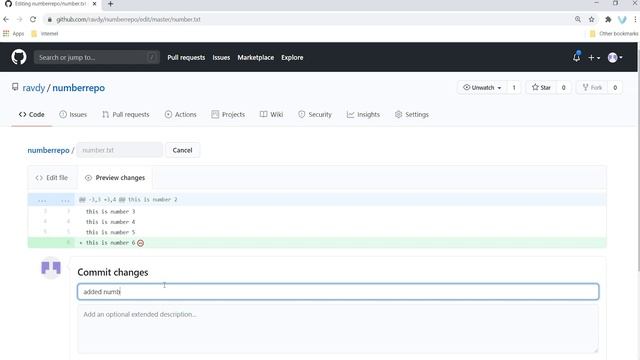Screen dimensions: 640x360
Task: Switch to the Settings tab
Action: coord(411,115)
